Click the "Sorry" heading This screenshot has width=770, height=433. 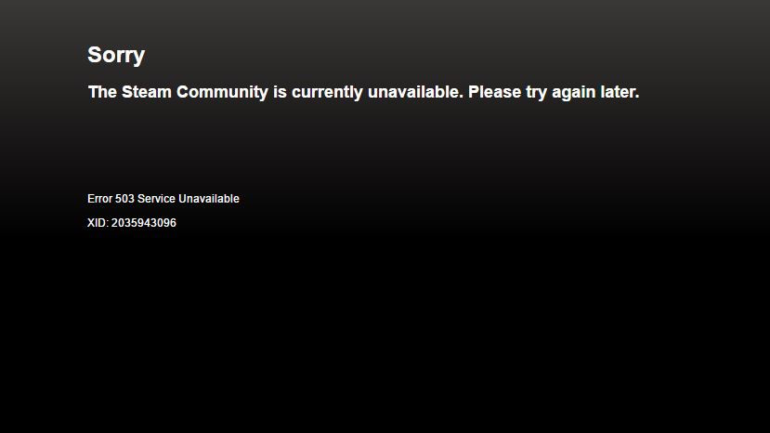[x=116, y=55]
